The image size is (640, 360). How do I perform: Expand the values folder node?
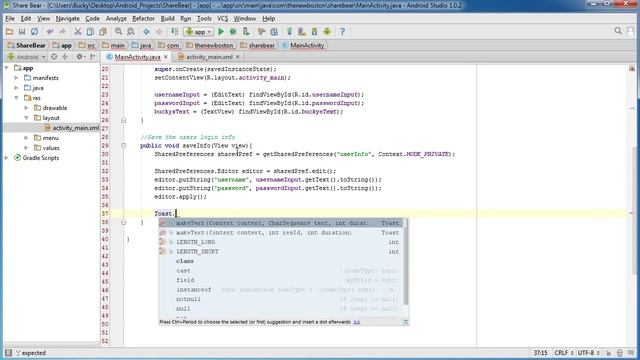(27, 148)
